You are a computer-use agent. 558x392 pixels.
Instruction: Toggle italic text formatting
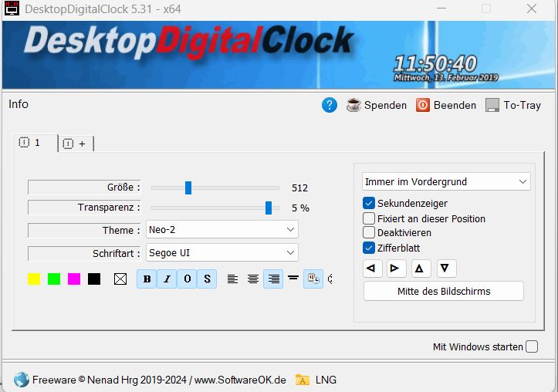click(167, 279)
